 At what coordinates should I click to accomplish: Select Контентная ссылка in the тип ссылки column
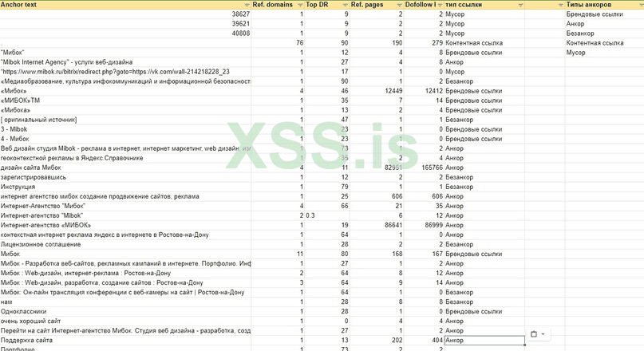tap(484, 43)
